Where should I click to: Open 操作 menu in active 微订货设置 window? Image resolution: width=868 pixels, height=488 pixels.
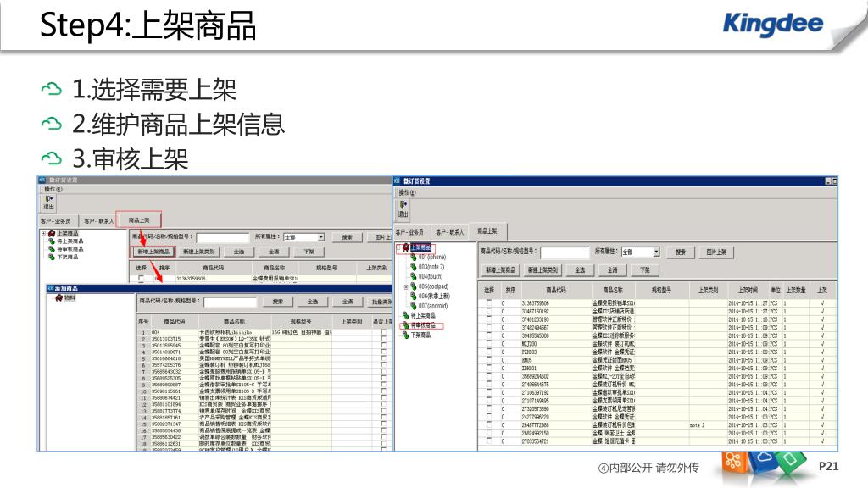[408, 192]
